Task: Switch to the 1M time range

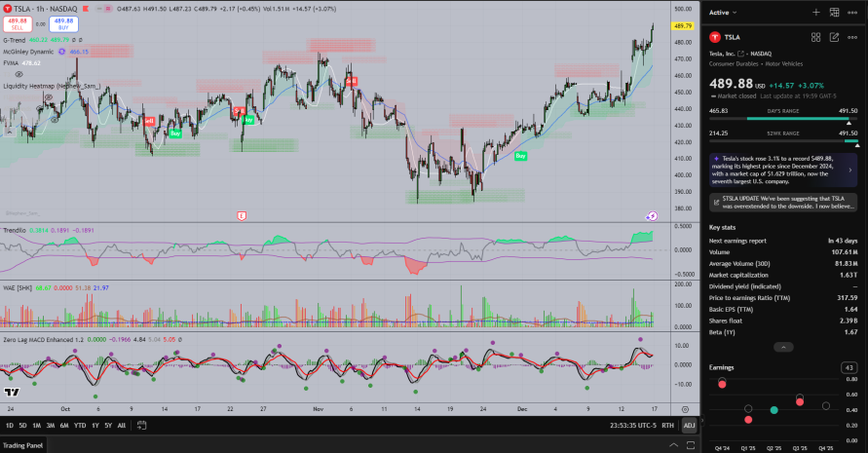Action: click(x=37, y=426)
